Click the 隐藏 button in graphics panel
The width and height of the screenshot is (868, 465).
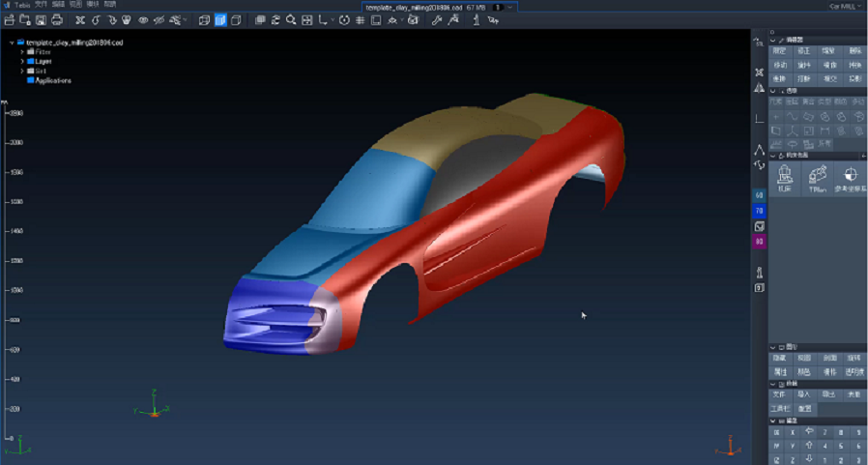coord(779,358)
